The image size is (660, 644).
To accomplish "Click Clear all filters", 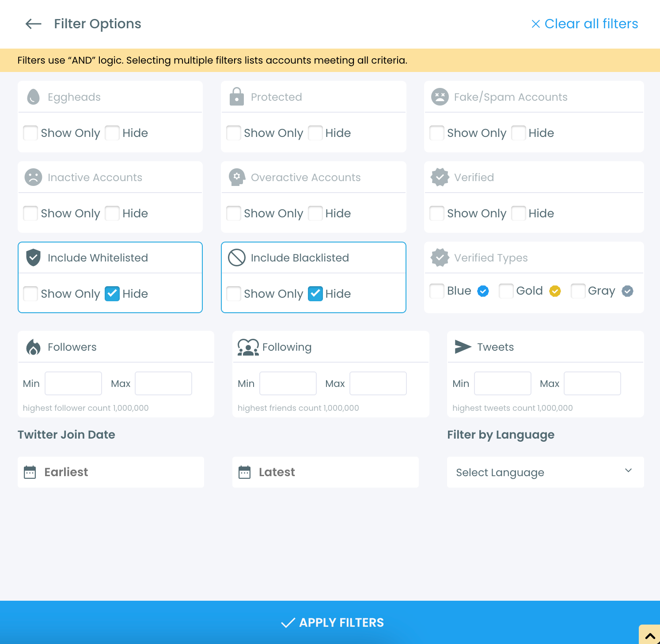I will coord(584,24).
